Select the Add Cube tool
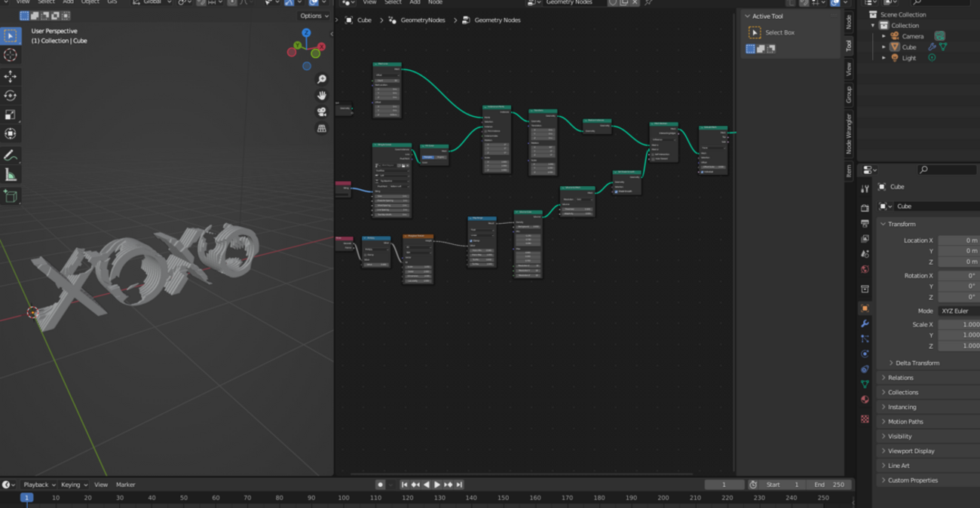This screenshot has height=508, width=980. [11, 196]
